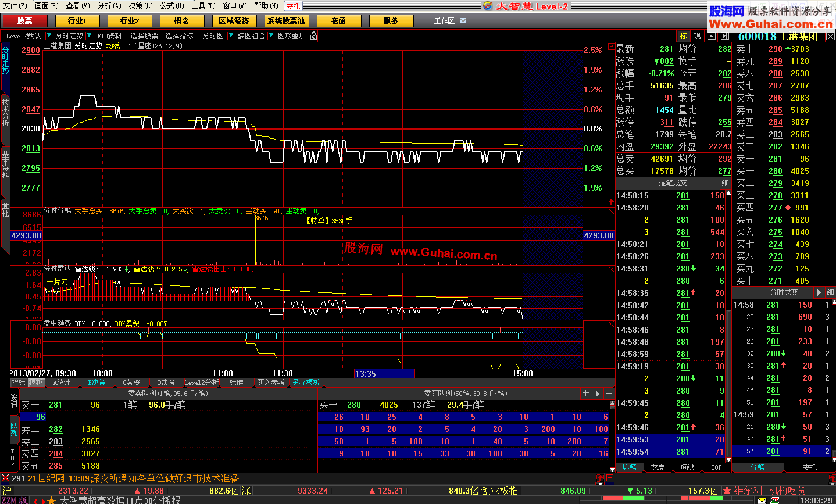This screenshot has width=836, height=504.
Task: Expand the Level2默认 dropdown arrow
Action: pyautogui.click(x=49, y=36)
